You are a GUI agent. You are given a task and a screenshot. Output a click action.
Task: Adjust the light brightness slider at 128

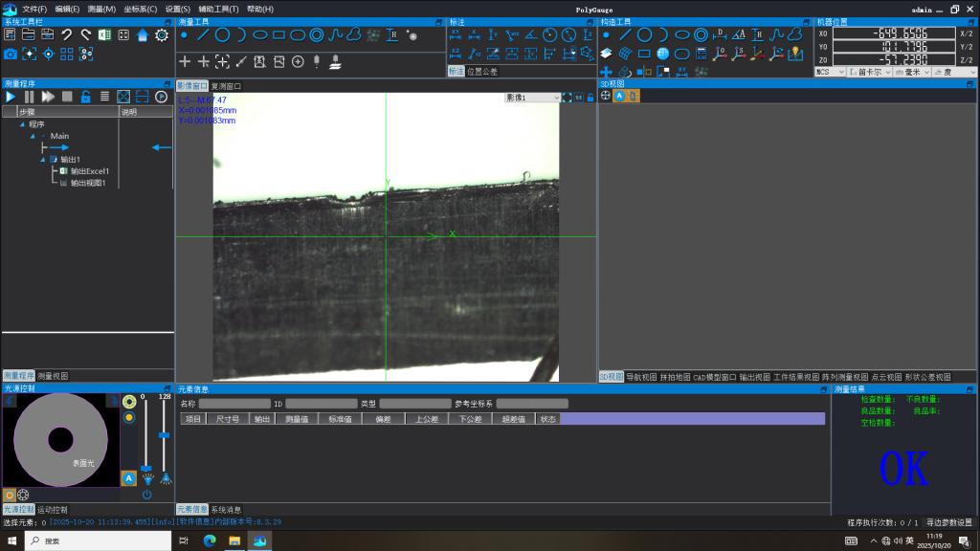tap(165, 435)
